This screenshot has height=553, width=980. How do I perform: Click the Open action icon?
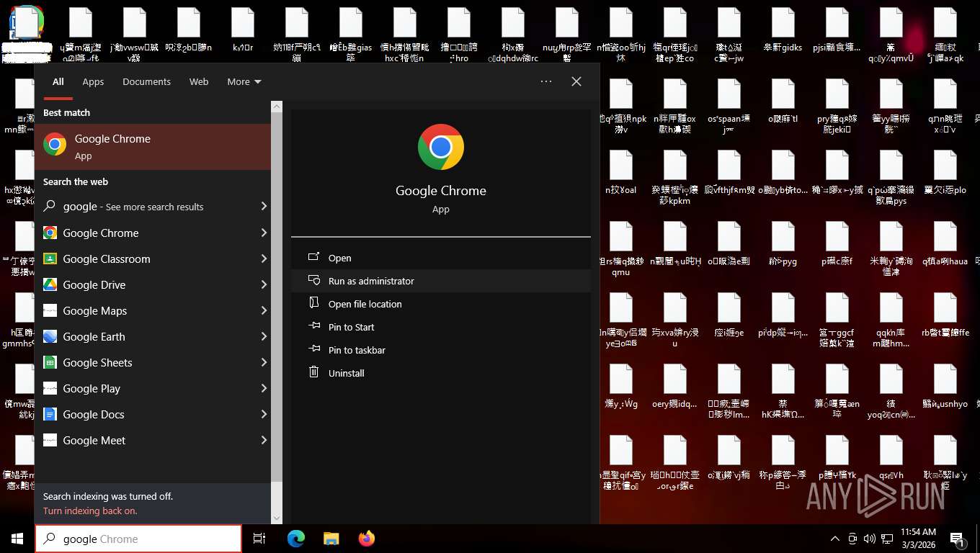click(x=313, y=257)
